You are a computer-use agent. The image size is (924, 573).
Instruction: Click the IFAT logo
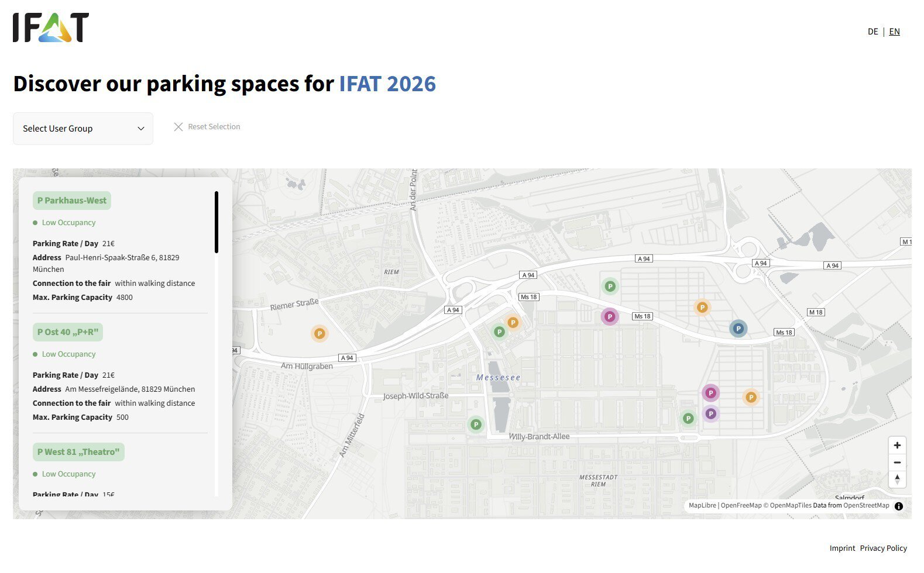(x=51, y=27)
